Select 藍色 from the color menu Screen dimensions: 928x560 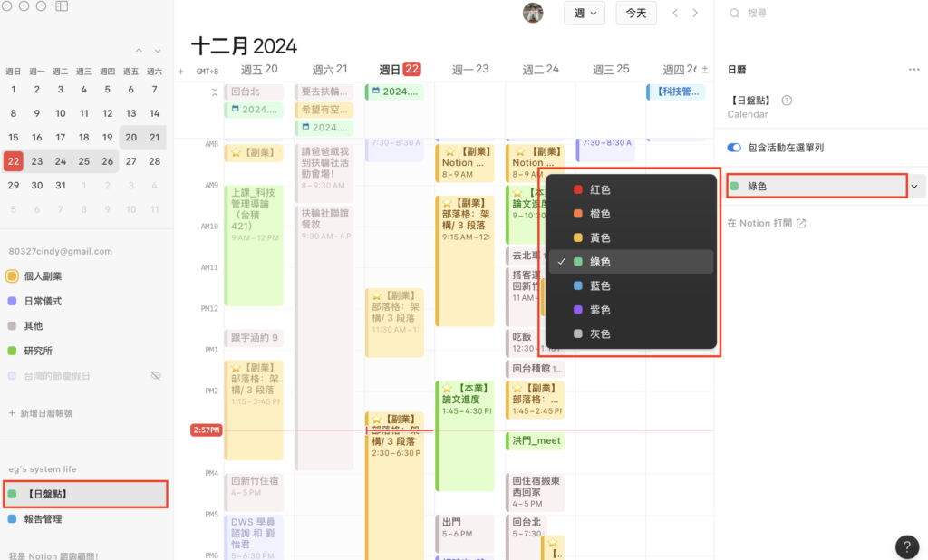[x=600, y=285]
